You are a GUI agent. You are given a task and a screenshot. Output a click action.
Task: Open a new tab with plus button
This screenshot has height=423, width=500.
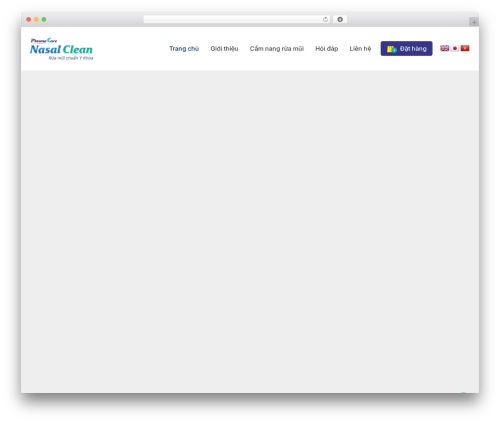pos(474,22)
